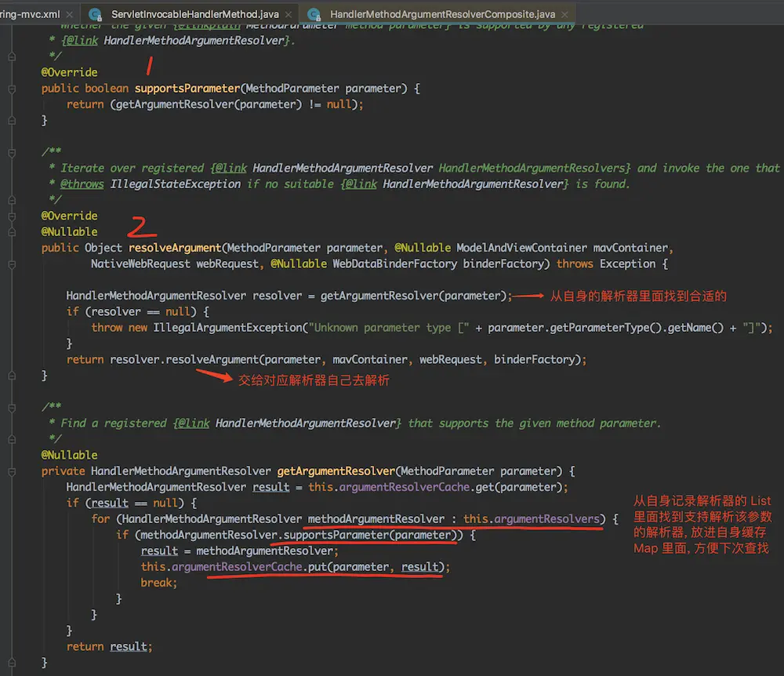This screenshot has height=676, width=784.
Task: Follow @link HandlerMethodArgumentResolver in the @throws line
Action: pyautogui.click(x=474, y=184)
